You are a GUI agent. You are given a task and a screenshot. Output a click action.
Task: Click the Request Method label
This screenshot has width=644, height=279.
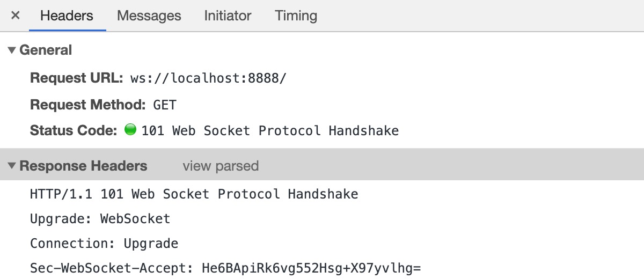(x=87, y=105)
